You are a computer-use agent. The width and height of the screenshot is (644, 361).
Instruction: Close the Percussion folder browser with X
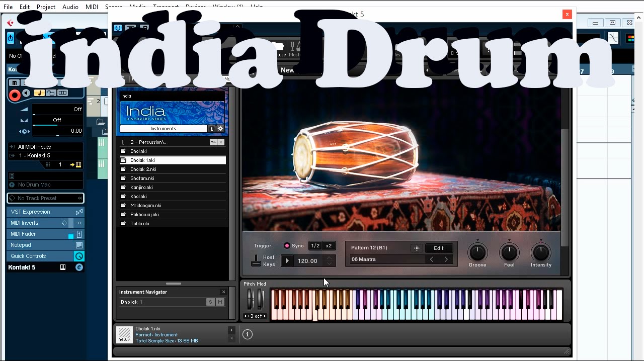point(221,142)
